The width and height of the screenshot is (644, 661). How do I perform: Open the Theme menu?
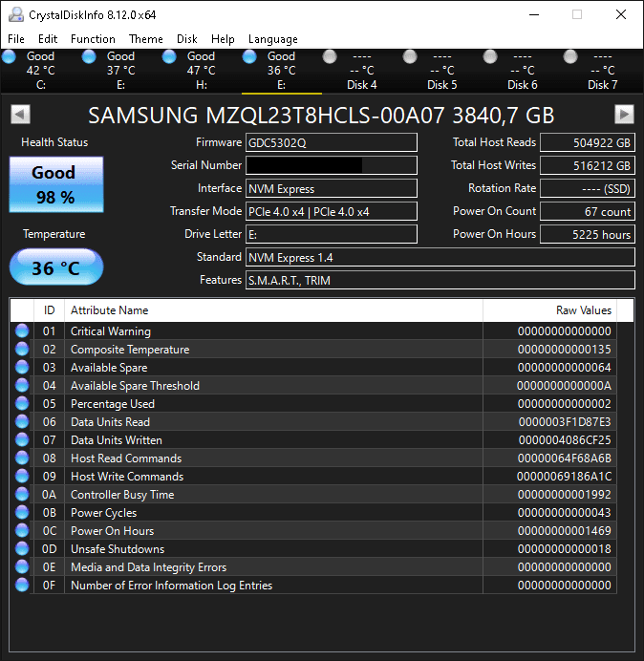tap(146, 39)
